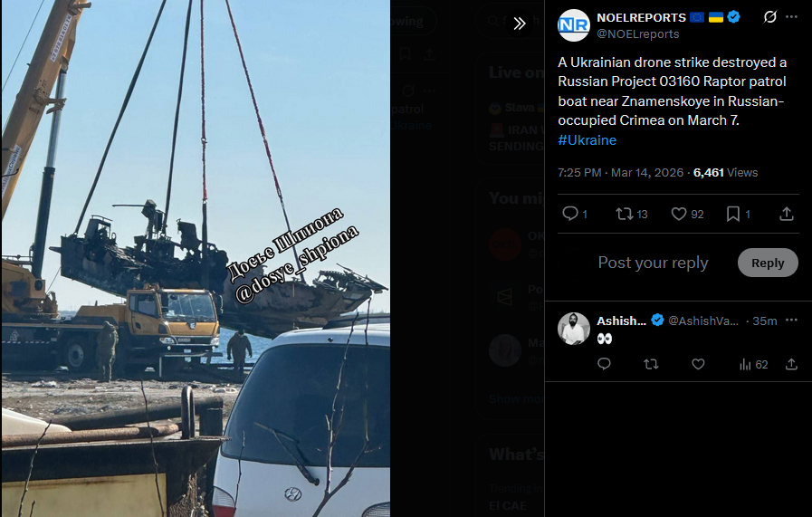Screen dimensions: 812x517
Task: Bookmark the NOELREPORTS post
Action: click(x=732, y=214)
